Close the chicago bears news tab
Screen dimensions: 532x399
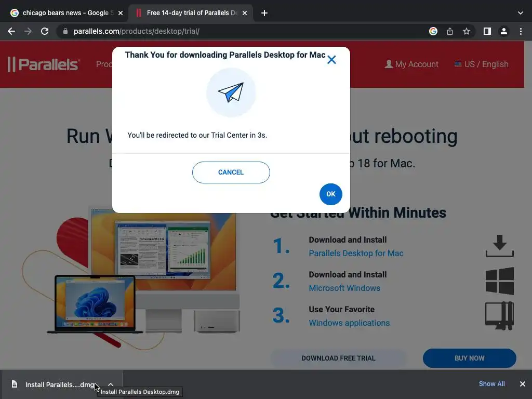point(121,13)
